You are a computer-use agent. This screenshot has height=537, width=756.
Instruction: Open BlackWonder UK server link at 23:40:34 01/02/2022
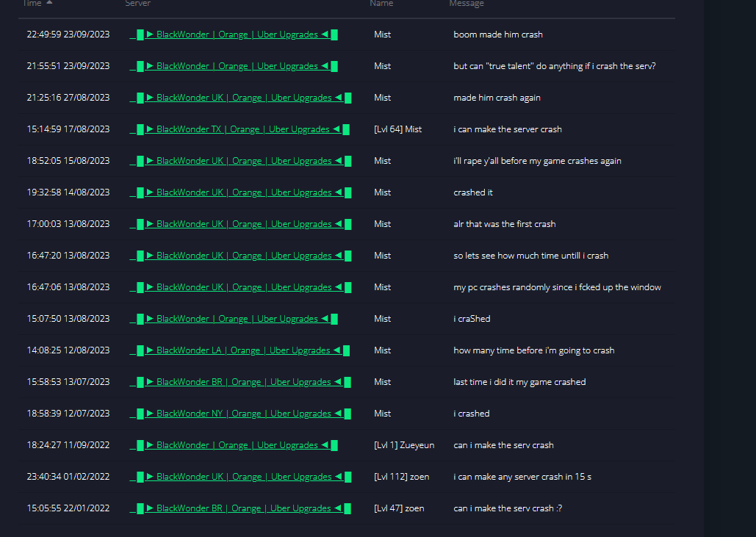(x=240, y=477)
